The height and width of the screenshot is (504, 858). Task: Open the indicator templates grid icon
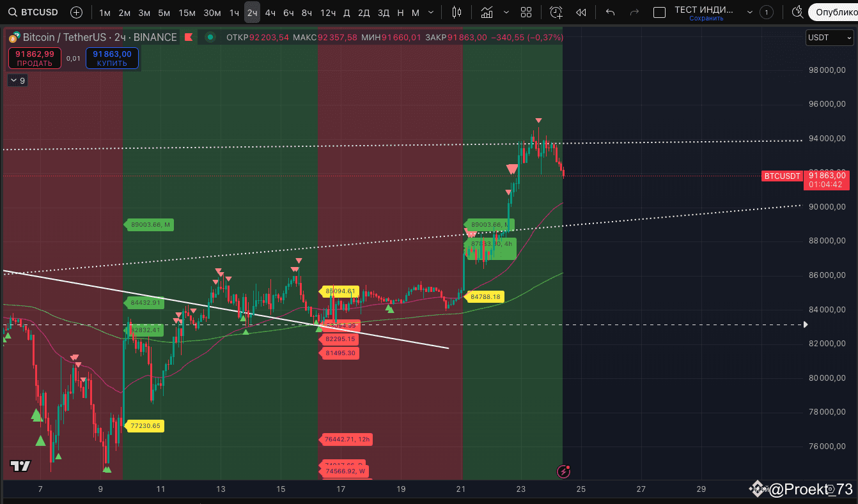[x=526, y=12]
